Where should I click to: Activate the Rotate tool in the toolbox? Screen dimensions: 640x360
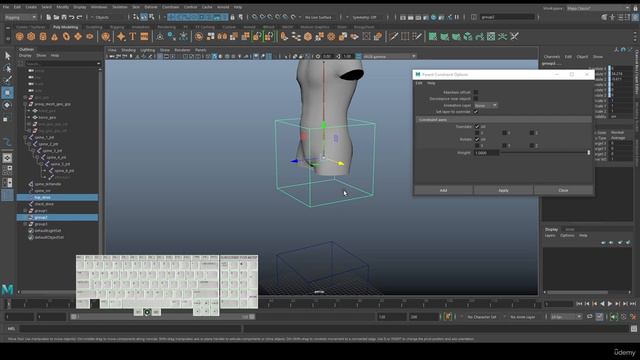pos(7,105)
